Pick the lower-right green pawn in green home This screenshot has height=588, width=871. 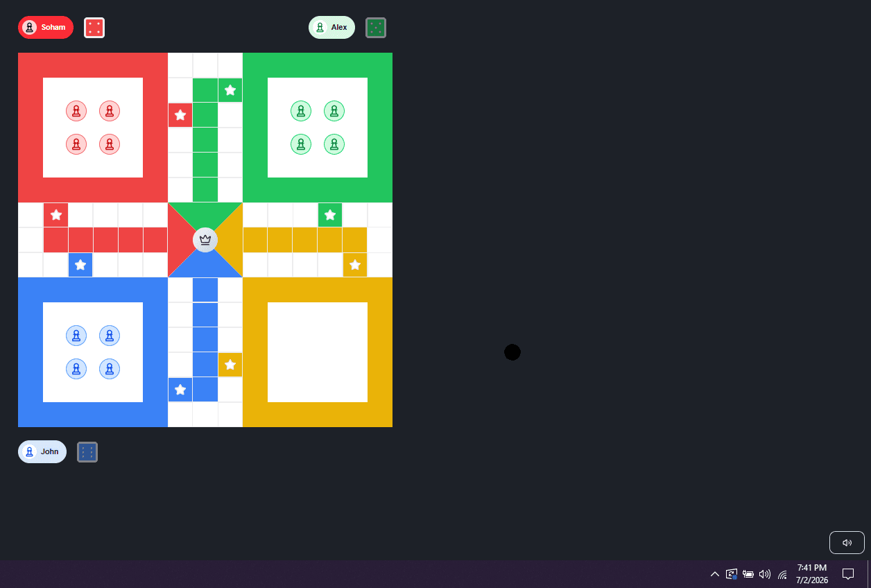pyautogui.click(x=334, y=144)
